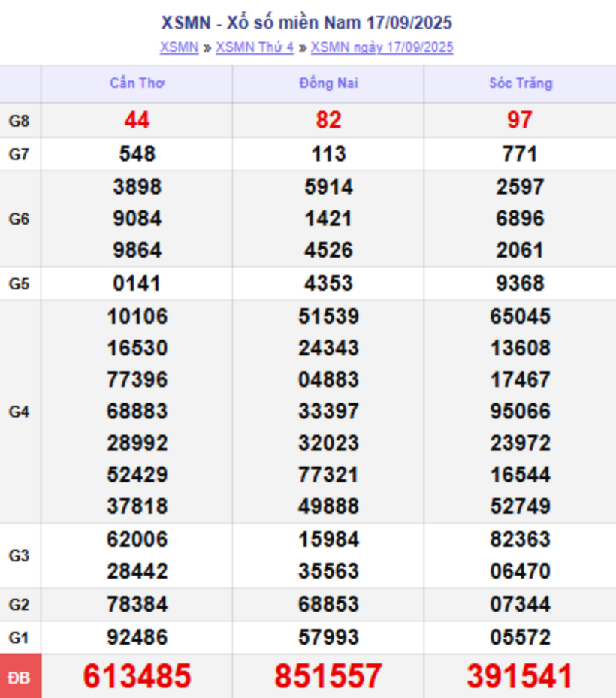The image size is (616, 698).
Task: Select the red G8 number 82
Action: (328, 120)
